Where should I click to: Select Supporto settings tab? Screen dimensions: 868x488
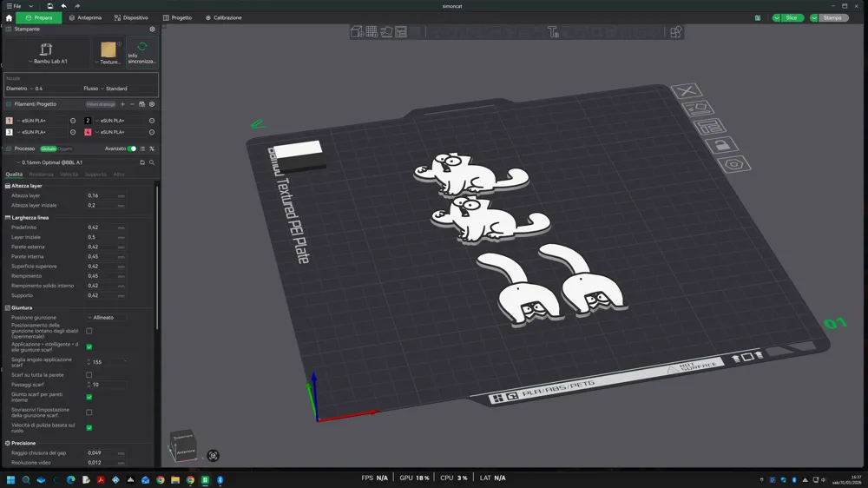click(x=95, y=175)
